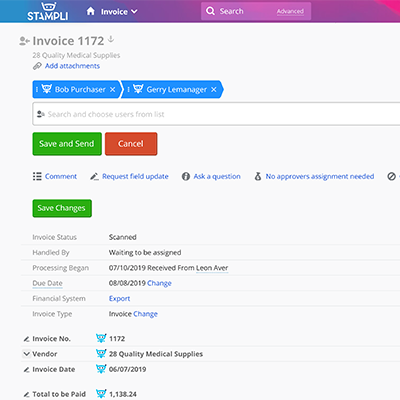400x400 pixels.
Task: Click the search magnifier icon
Action: coord(210,11)
